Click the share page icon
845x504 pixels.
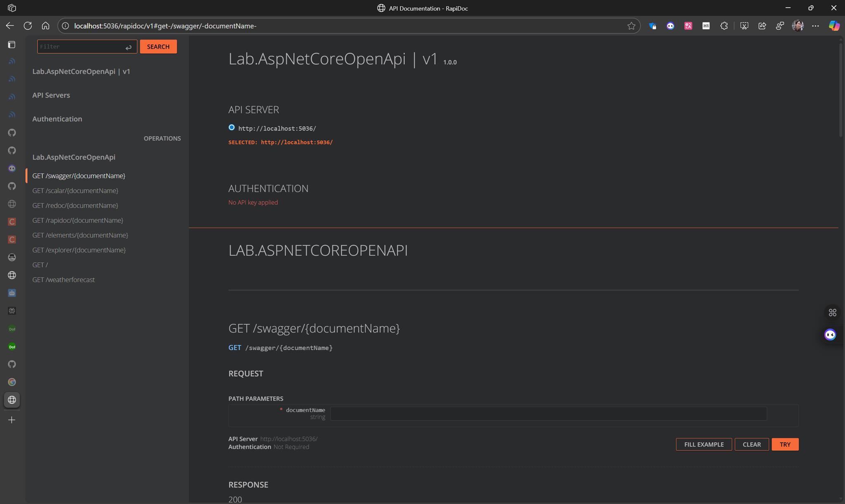click(761, 26)
